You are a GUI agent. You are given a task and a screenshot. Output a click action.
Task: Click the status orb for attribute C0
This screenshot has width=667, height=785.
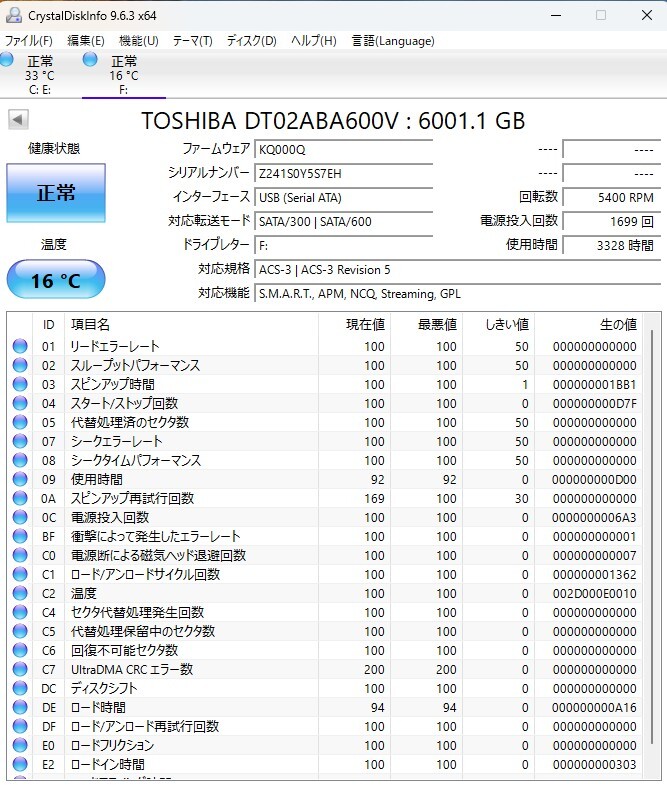point(20,556)
